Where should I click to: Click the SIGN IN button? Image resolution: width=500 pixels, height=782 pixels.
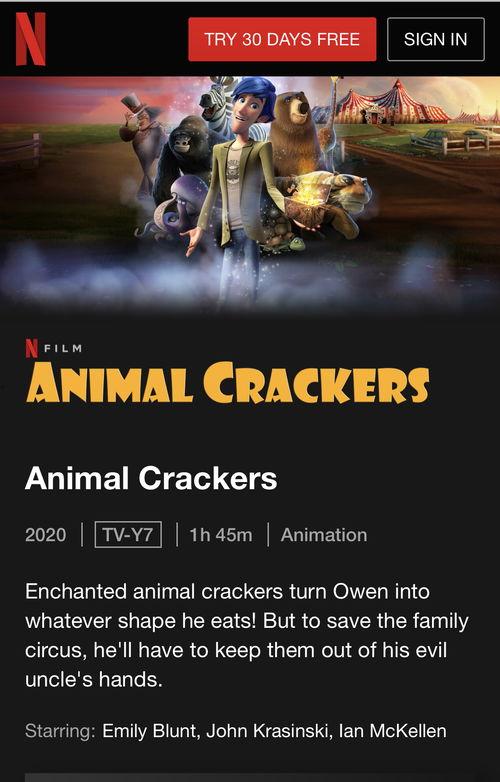click(x=436, y=39)
